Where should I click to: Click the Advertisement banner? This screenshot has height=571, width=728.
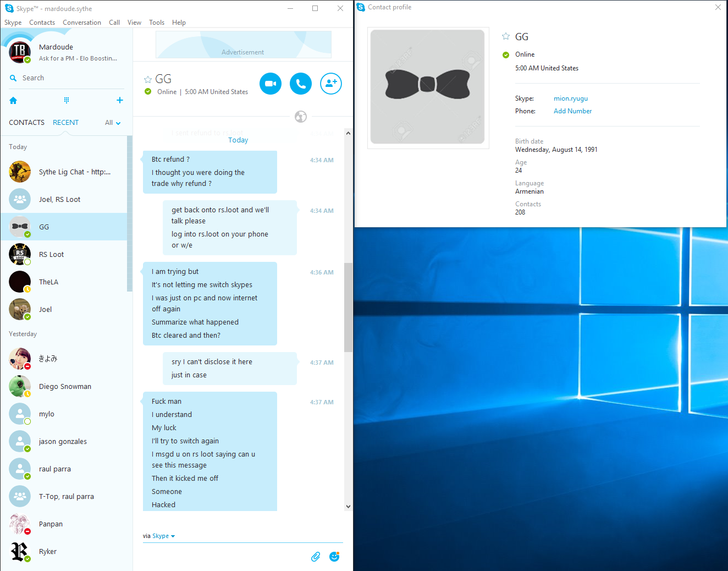(243, 45)
